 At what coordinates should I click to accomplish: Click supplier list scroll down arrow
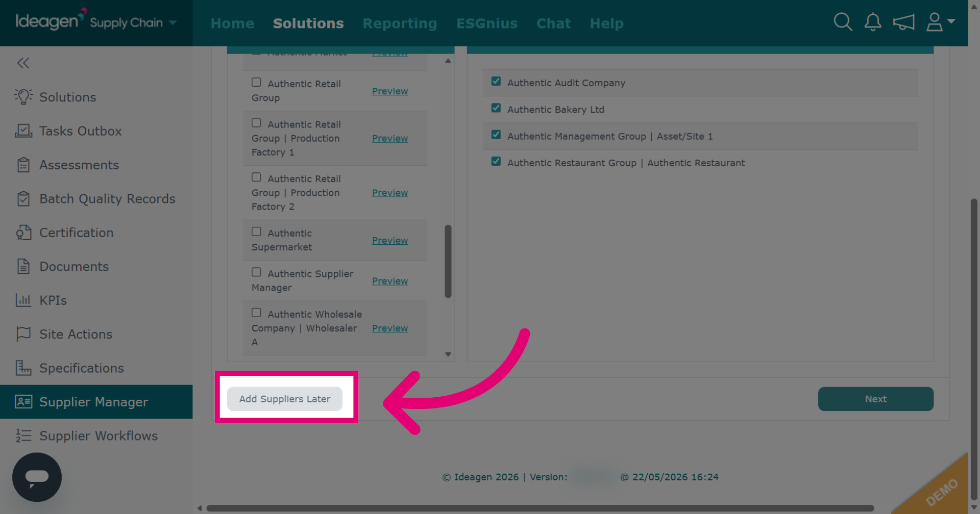tap(448, 354)
